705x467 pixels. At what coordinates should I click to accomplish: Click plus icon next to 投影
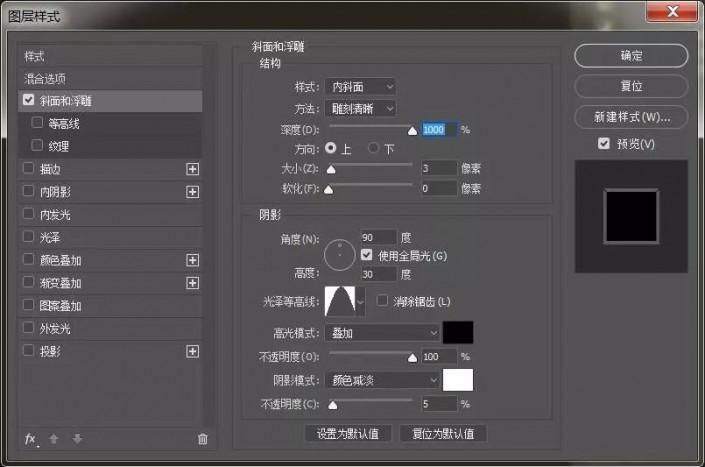pyautogui.click(x=192, y=351)
